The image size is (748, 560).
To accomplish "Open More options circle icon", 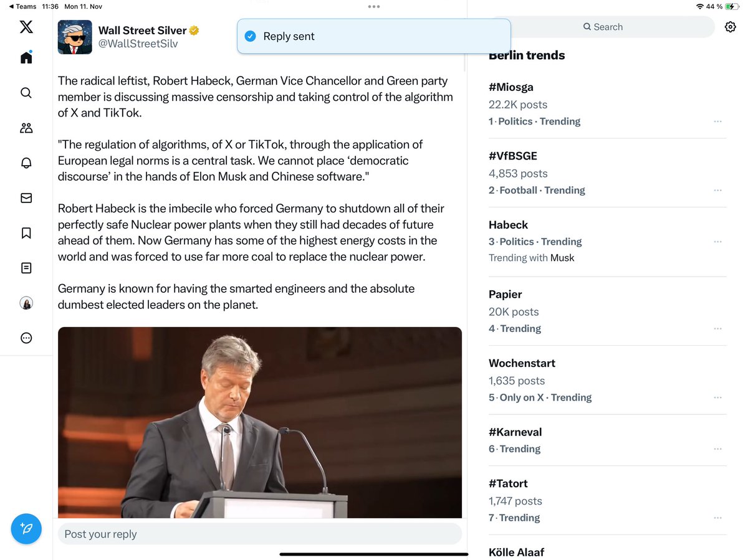I will point(26,338).
